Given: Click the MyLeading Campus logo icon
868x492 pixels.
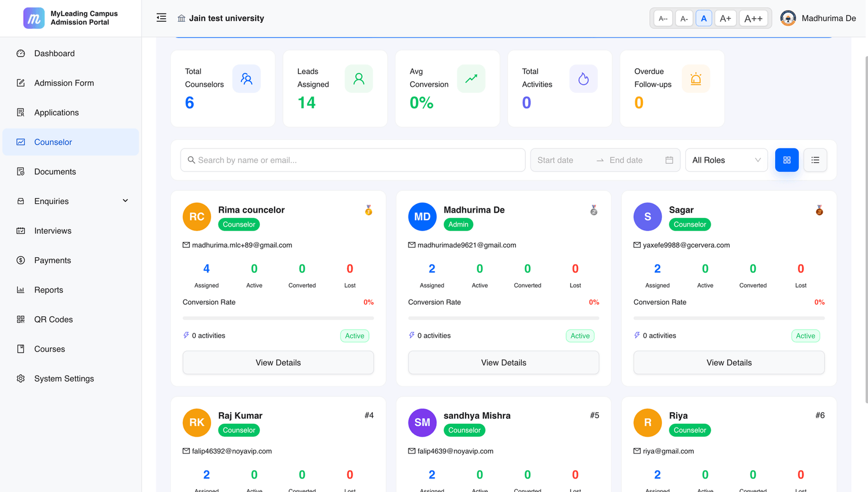Looking at the screenshot, I should tap(34, 18).
